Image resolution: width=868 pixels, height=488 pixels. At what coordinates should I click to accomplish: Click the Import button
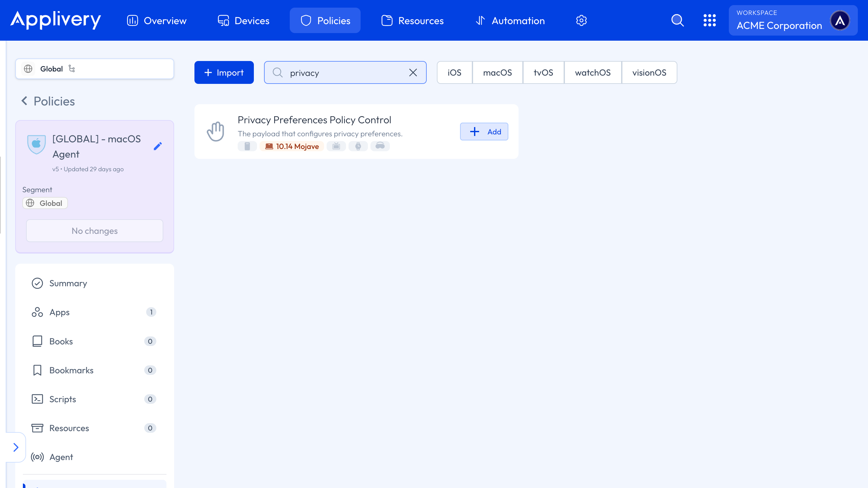click(x=224, y=72)
